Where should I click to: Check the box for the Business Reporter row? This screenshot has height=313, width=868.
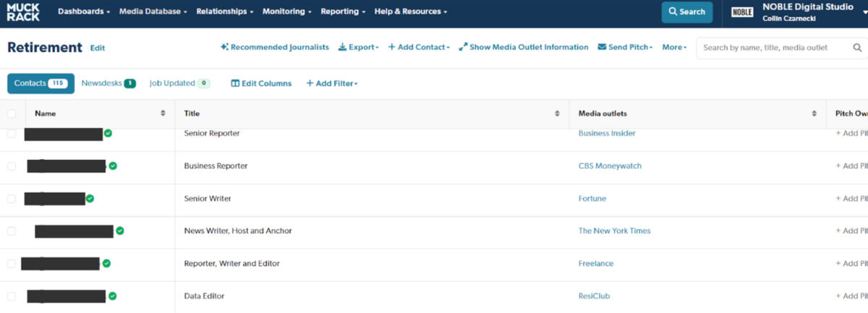pyautogui.click(x=12, y=166)
